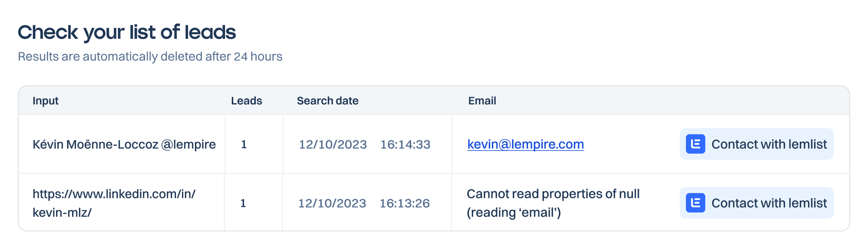Image resolution: width=868 pixels, height=250 pixels.
Task: Click Contact with lemlist for kevin@lempire.com
Action: pyautogui.click(x=756, y=144)
